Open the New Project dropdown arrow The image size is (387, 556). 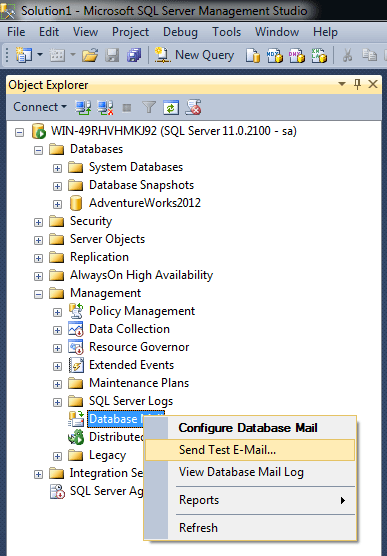point(40,55)
